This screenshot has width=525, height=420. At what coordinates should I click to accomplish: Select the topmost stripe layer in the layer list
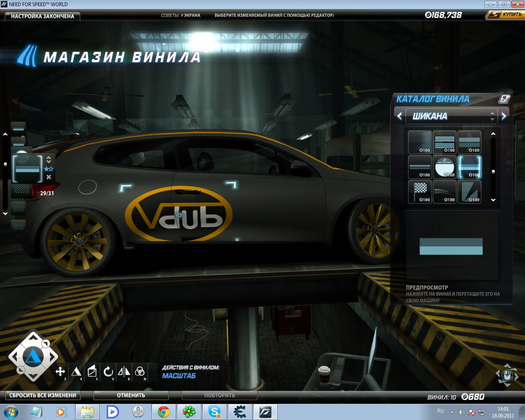(18, 128)
